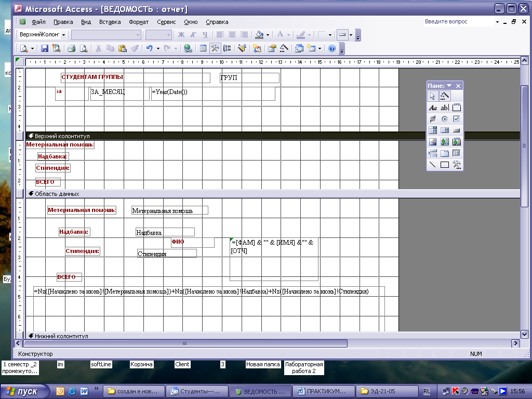Screen dimensions: 532x399
Task: Toggle Italic (К) formatting
Action: [x=193, y=35]
